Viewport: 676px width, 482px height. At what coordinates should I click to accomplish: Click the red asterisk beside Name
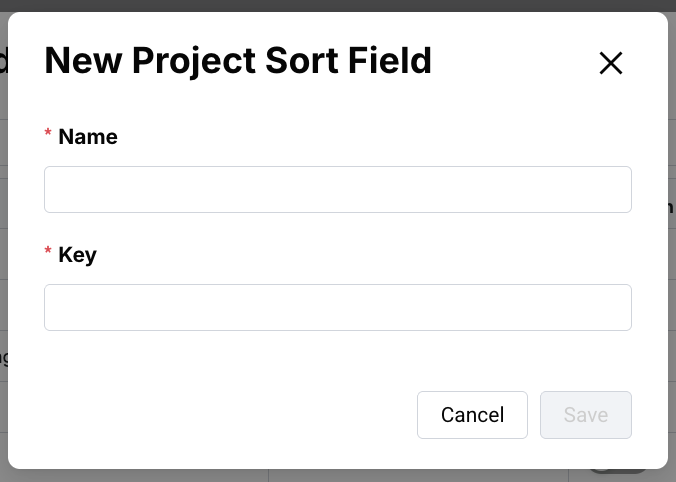click(x=48, y=135)
